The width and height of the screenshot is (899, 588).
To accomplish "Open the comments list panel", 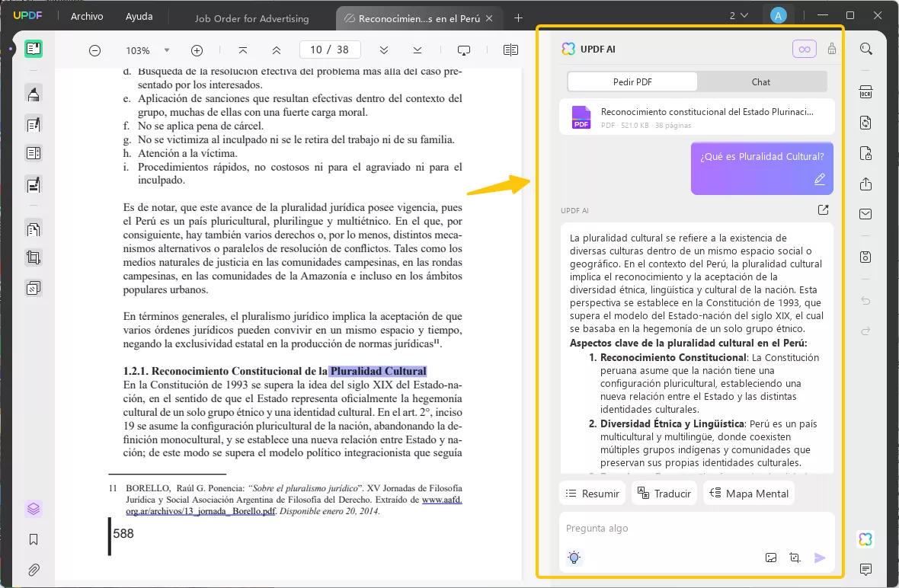I will (x=865, y=569).
